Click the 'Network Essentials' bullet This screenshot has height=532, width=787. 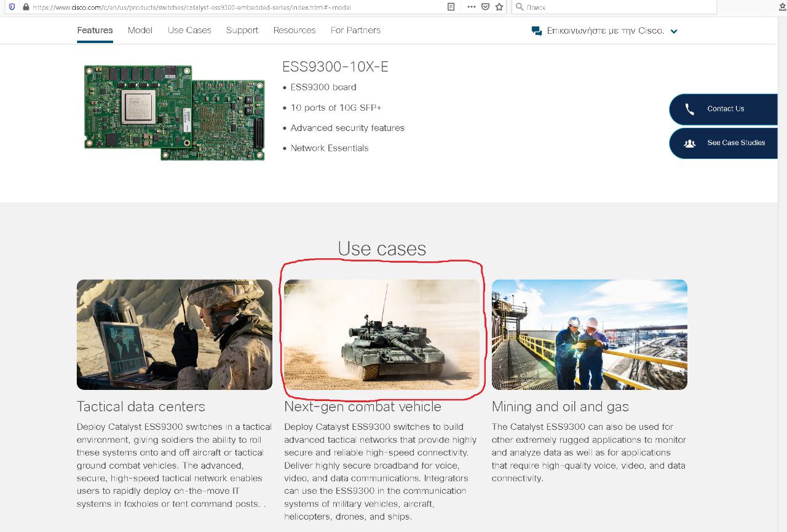pos(330,148)
